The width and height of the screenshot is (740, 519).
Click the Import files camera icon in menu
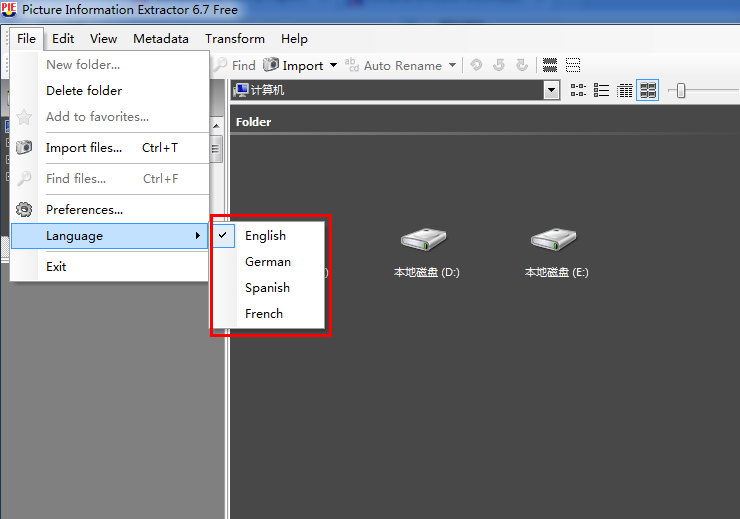(24, 147)
